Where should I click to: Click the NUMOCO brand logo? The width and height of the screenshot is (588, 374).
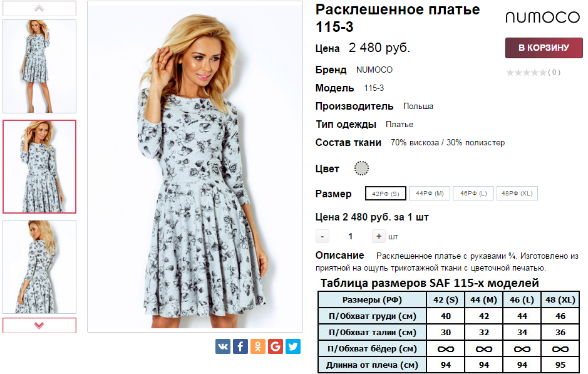click(543, 18)
